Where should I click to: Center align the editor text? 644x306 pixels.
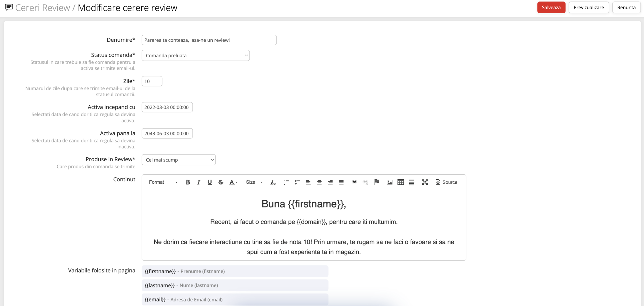(x=319, y=182)
